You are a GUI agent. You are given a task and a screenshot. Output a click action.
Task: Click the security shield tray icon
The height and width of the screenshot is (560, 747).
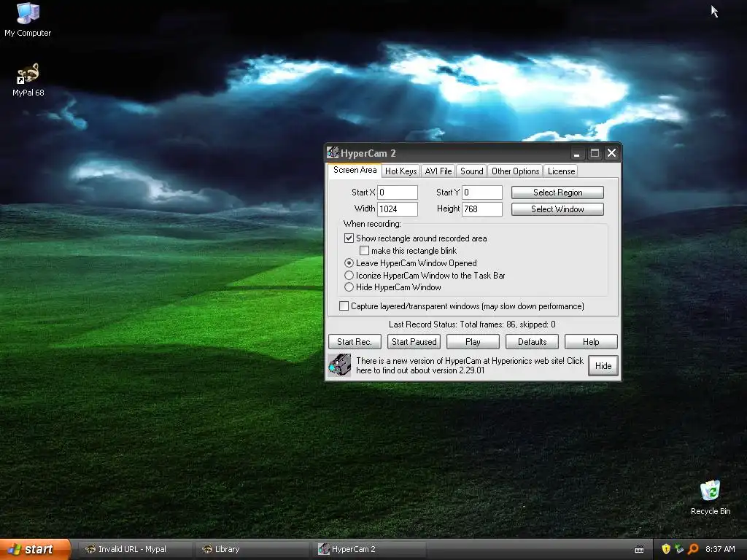pos(666,549)
